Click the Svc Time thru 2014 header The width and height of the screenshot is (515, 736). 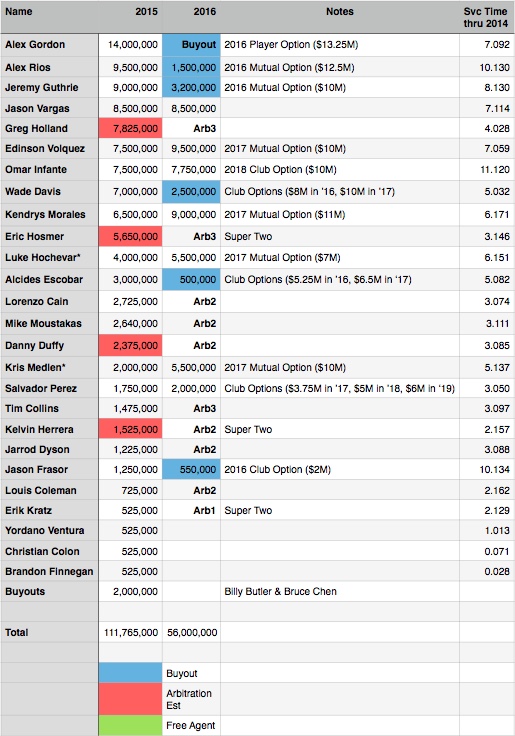click(x=485, y=17)
